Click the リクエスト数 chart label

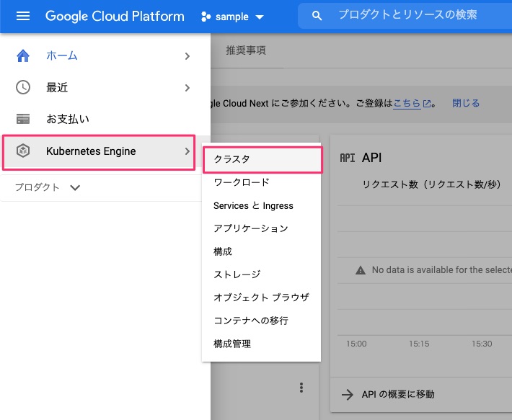point(432,184)
